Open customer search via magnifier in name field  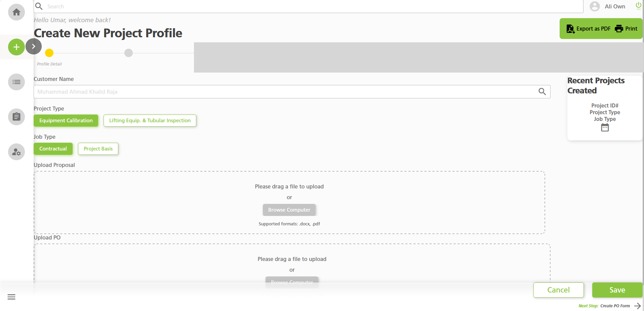click(542, 91)
